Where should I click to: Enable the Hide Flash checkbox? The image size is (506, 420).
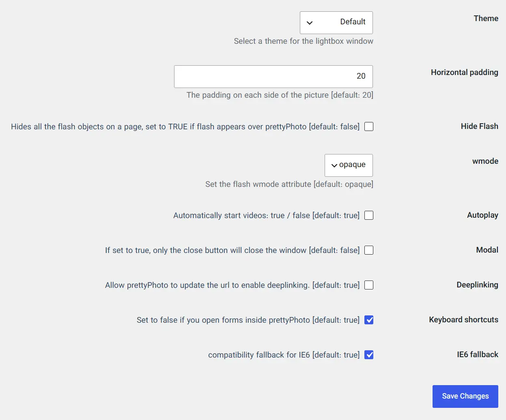369,126
